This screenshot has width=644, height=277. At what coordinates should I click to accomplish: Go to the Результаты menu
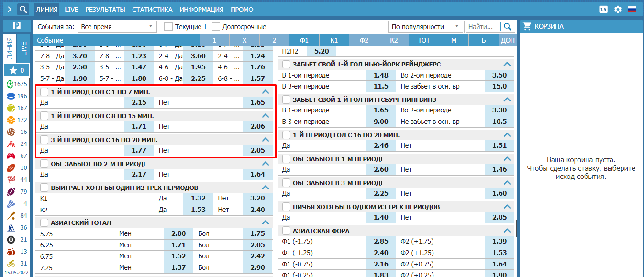pos(105,9)
